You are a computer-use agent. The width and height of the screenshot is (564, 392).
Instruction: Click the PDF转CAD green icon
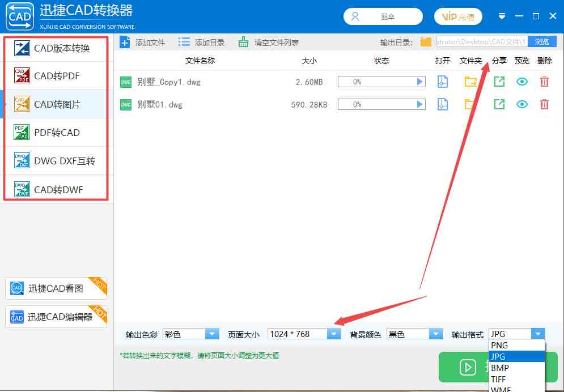22,132
